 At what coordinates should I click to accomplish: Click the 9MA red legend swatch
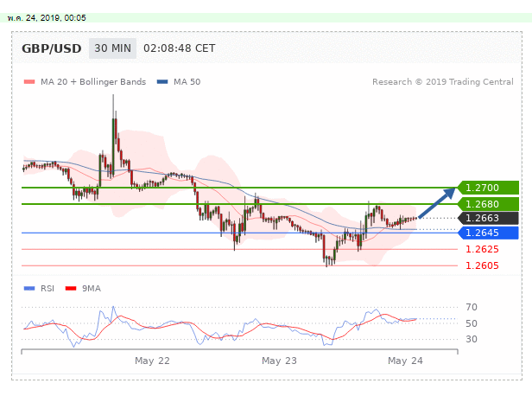pos(71,288)
